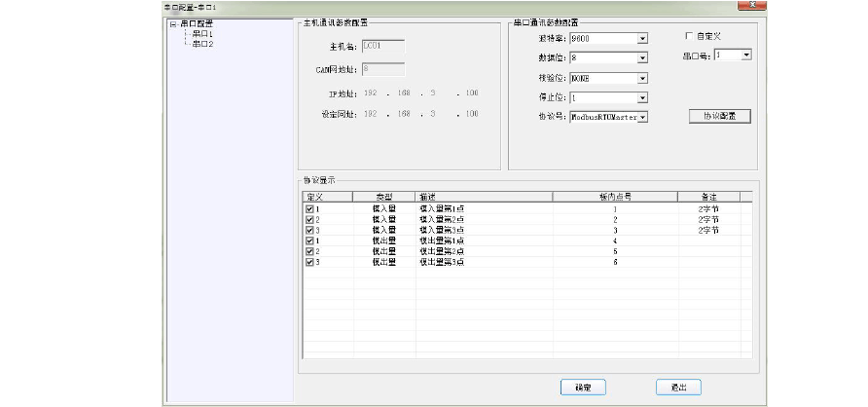The height and width of the screenshot is (407, 868).
Task: Click the 备注 column header
Action: (708, 197)
